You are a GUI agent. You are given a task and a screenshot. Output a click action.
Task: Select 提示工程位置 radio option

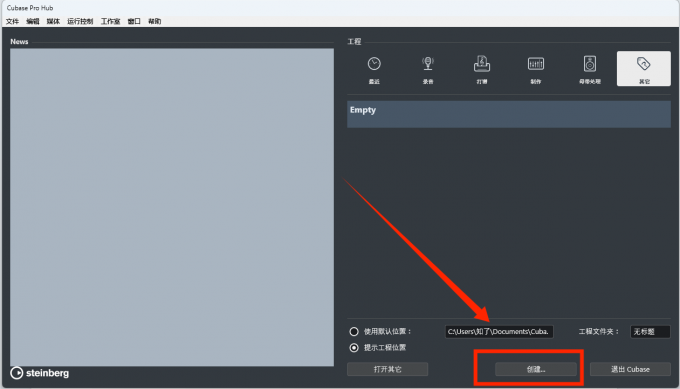pos(354,348)
